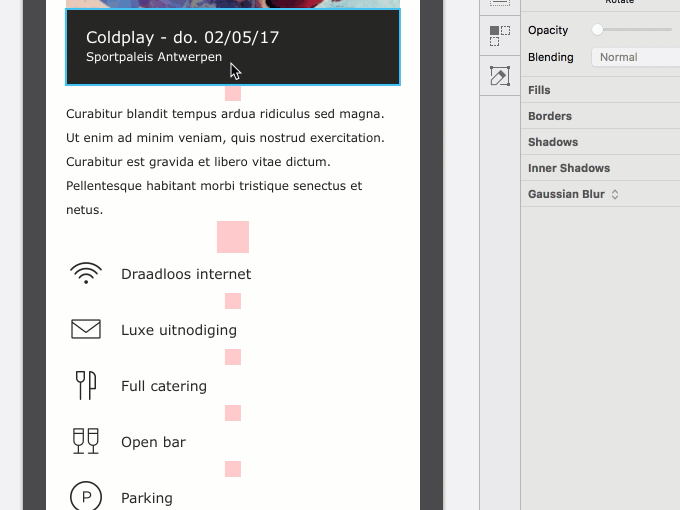Click the 'Parking' label
This screenshot has height=510, width=680.
pos(147,498)
